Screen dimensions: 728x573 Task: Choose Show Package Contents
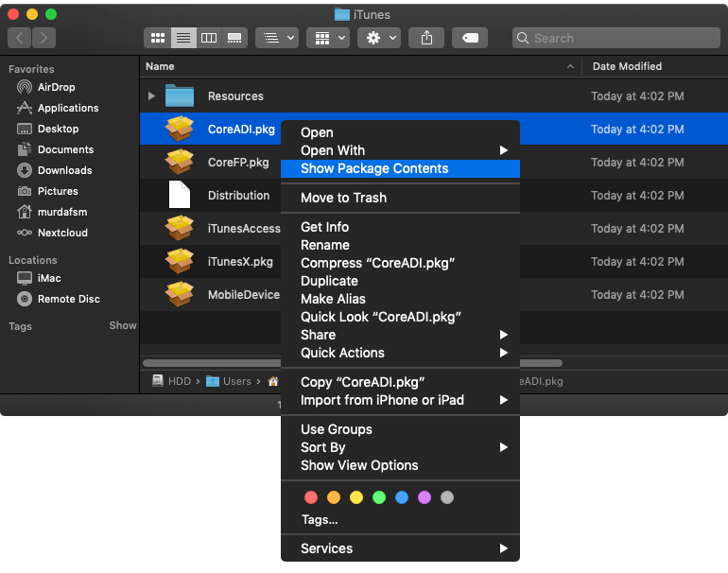pos(400,168)
